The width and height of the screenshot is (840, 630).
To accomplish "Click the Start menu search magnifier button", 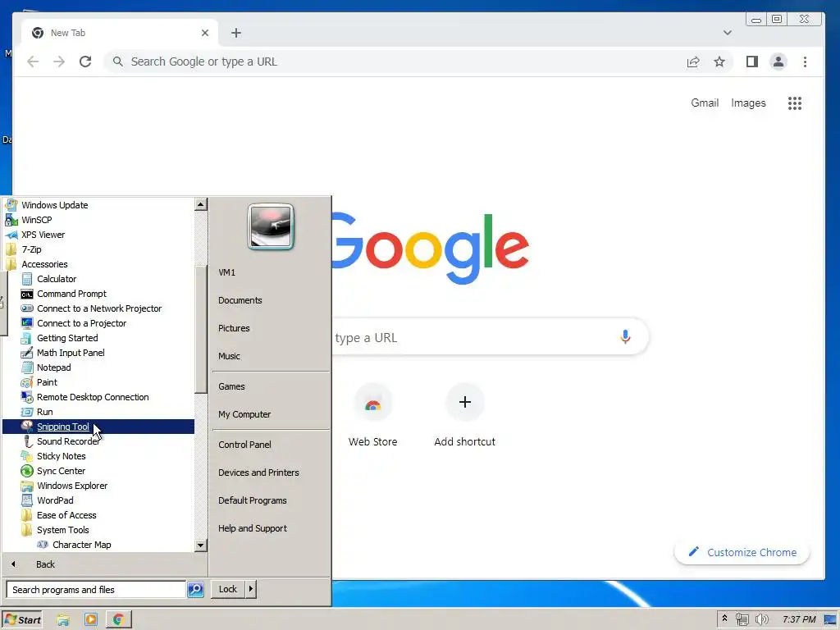I will 195,589.
